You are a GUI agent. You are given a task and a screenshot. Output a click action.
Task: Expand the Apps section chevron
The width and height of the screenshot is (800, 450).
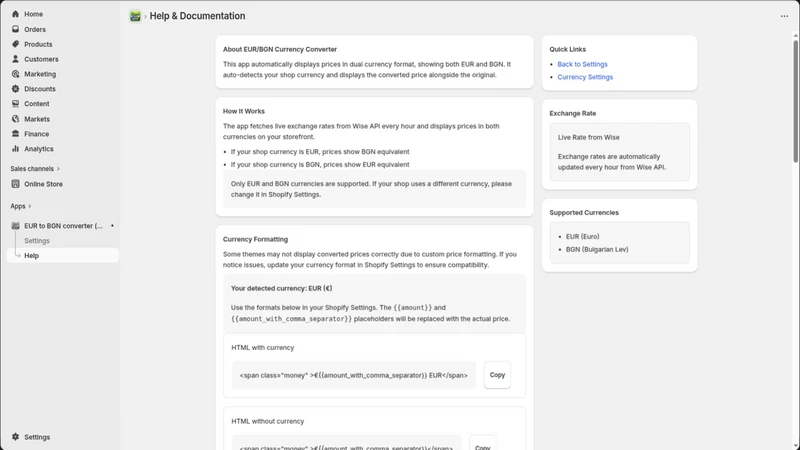point(30,206)
